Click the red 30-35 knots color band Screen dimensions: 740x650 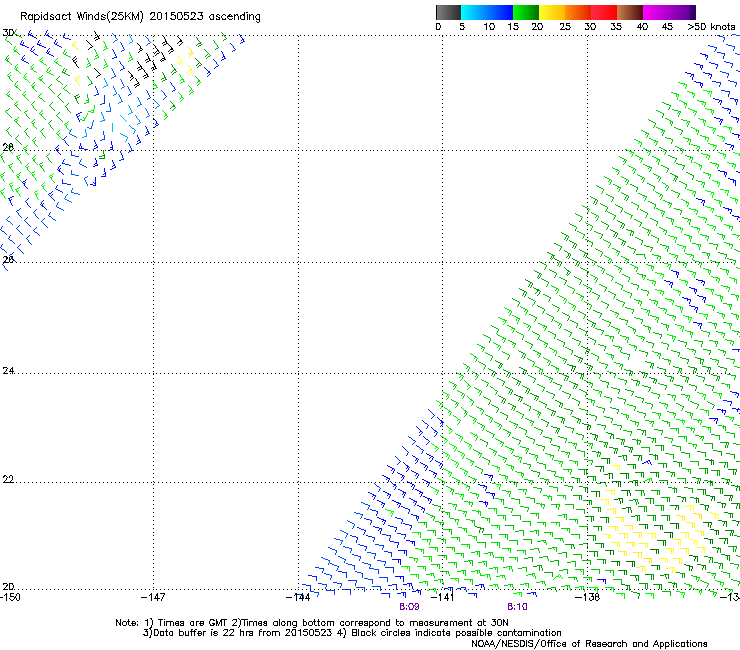coord(604,12)
